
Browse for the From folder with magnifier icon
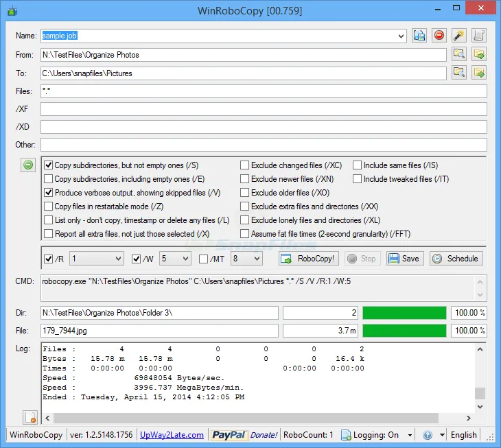click(x=459, y=54)
